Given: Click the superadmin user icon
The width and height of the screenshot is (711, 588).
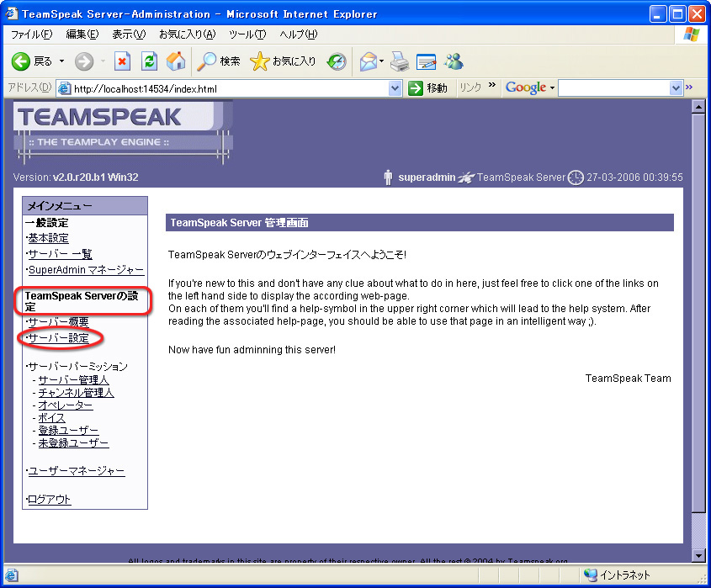Looking at the screenshot, I should tap(388, 177).
